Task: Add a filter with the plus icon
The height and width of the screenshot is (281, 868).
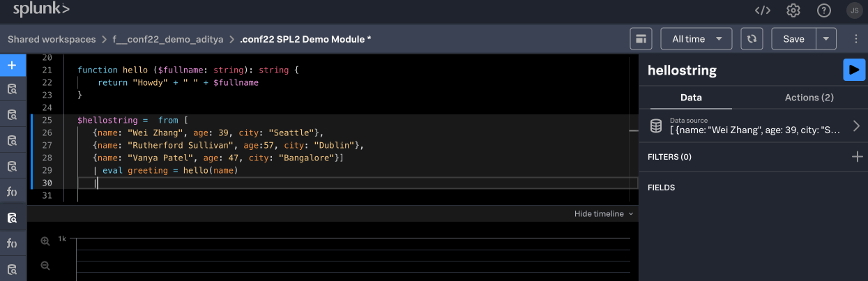Action: (857, 157)
